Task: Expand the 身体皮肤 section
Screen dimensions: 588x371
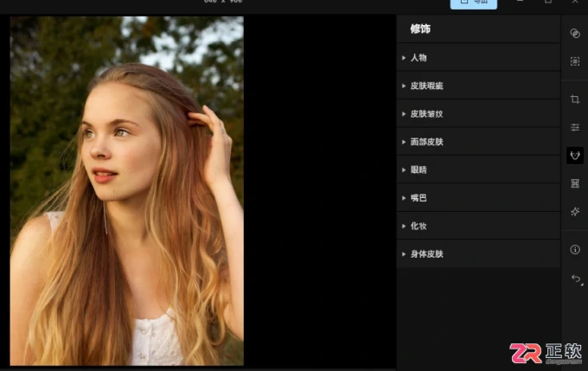Action: pyautogui.click(x=478, y=254)
